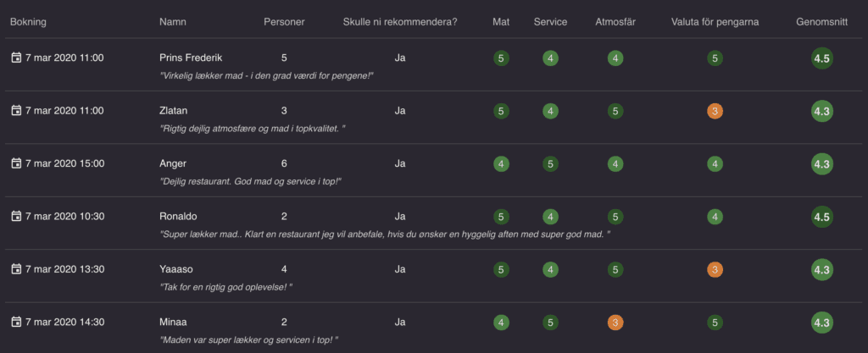Click calendar icon for Ronaldo's 10:30 booking
The width and height of the screenshot is (868, 353).
pyautogui.click(x=17, y=217)
